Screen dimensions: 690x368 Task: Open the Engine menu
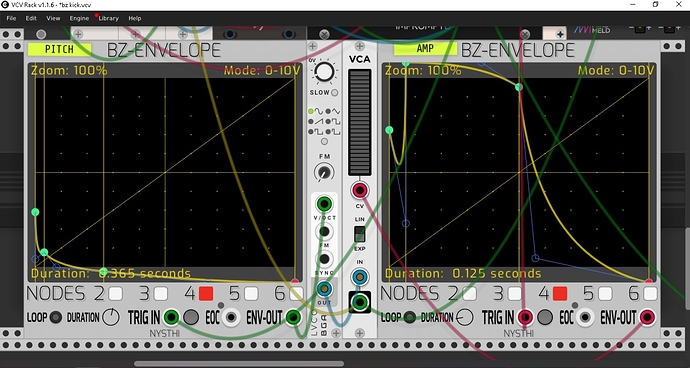tap(79, 18)
